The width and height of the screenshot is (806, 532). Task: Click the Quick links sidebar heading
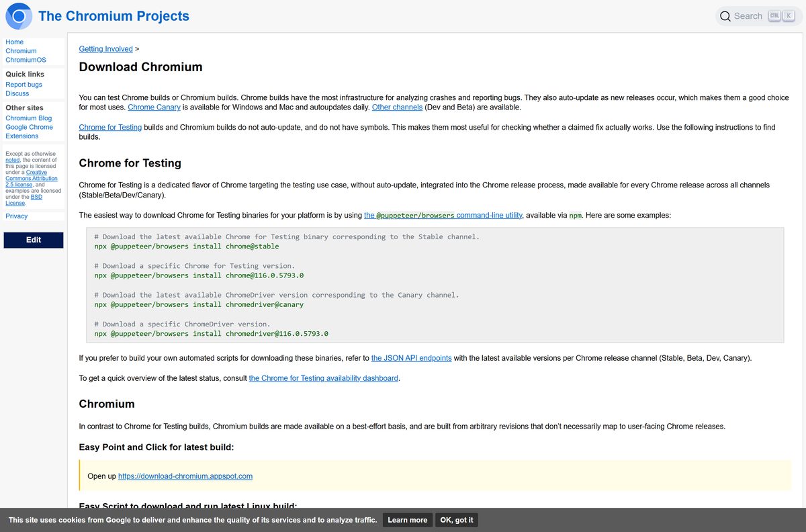(25, 75)
